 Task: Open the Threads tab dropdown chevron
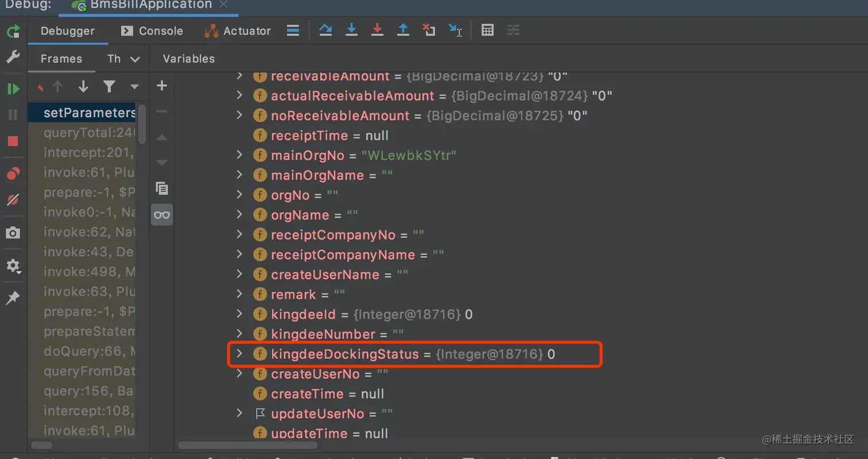[x=135, y=59]
